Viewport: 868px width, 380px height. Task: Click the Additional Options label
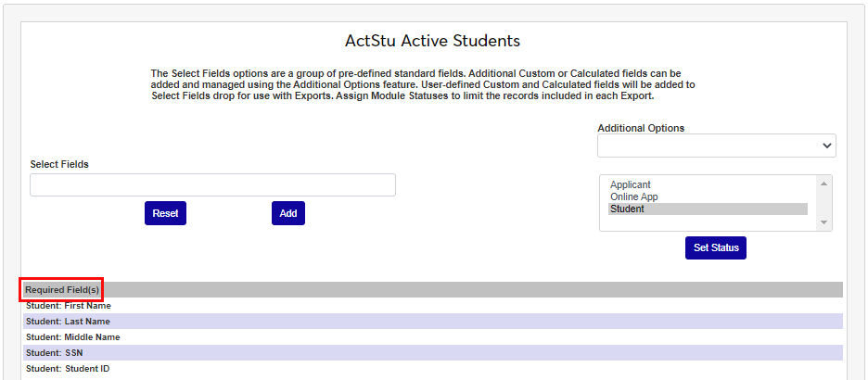[641, 128]
